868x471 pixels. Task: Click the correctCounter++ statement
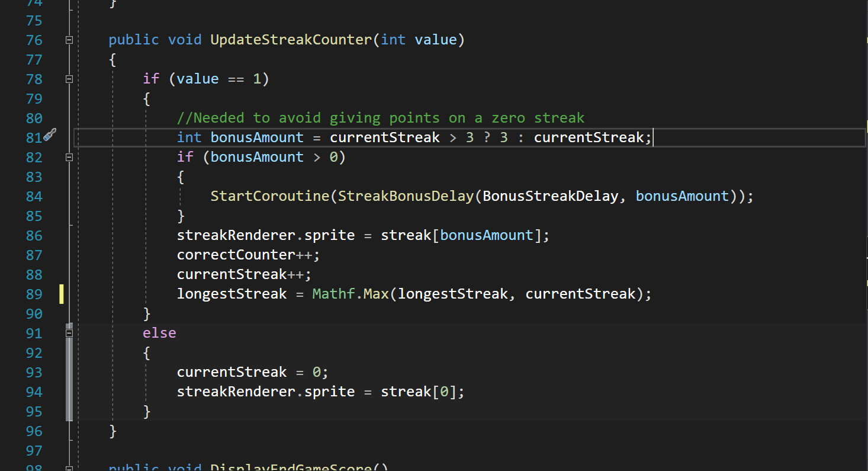248,255
